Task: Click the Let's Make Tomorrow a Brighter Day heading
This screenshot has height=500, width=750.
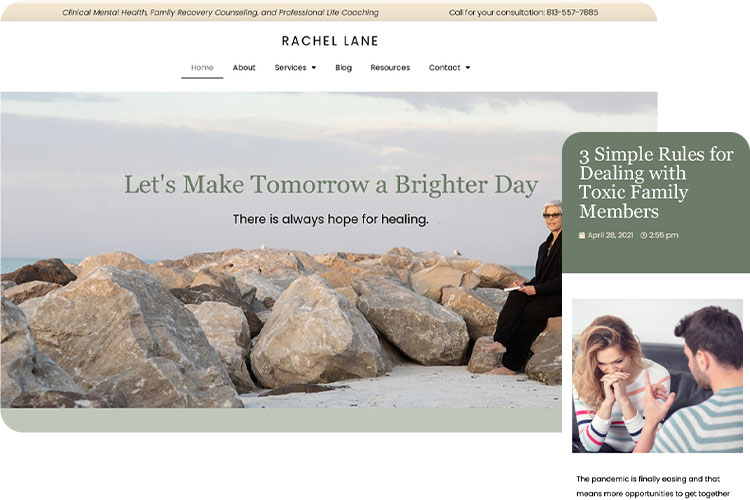Action: tap(331, 185)
